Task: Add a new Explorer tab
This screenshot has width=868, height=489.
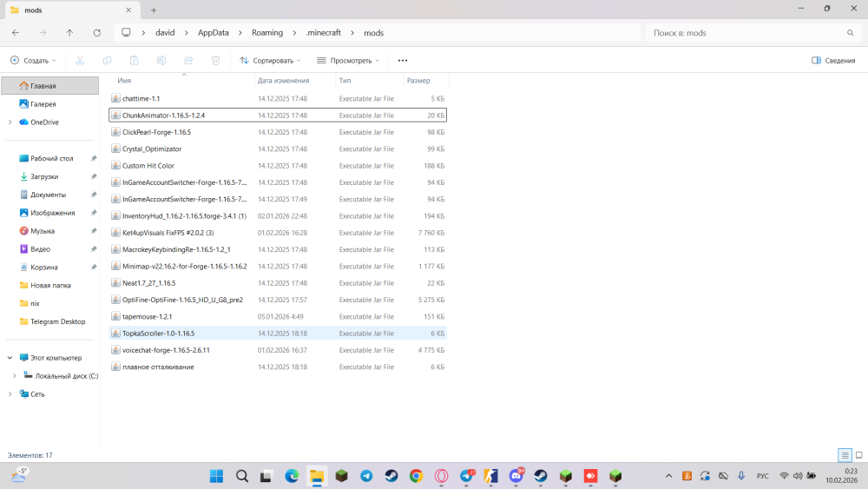Action: coord(154,10)
